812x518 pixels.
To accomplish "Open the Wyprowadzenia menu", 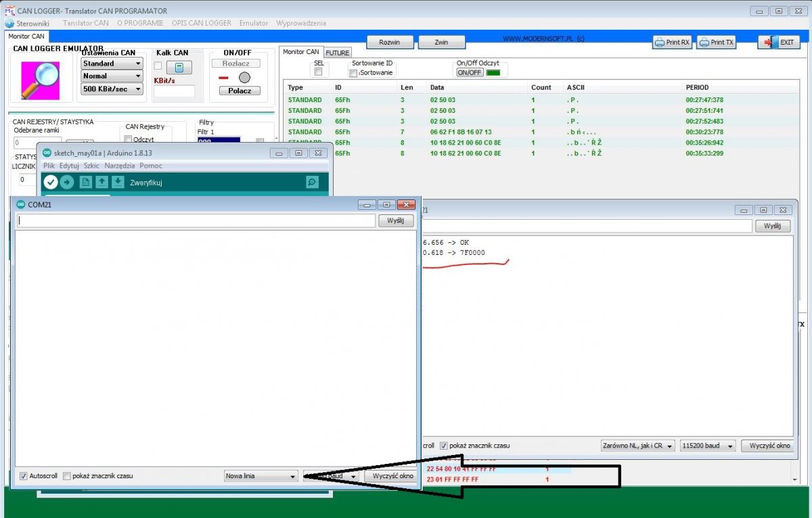I will click(x=301, y=23).
